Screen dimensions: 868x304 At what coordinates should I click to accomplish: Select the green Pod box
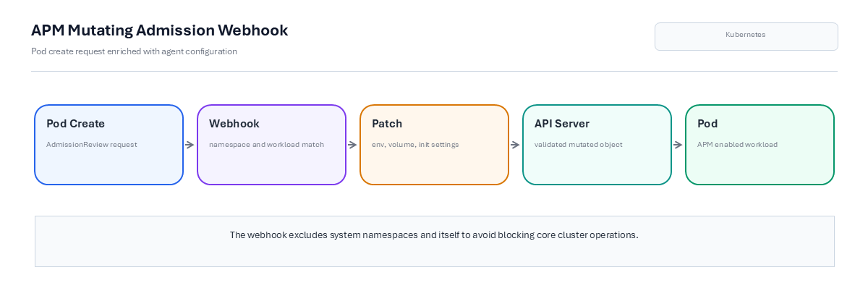point(760,145)
